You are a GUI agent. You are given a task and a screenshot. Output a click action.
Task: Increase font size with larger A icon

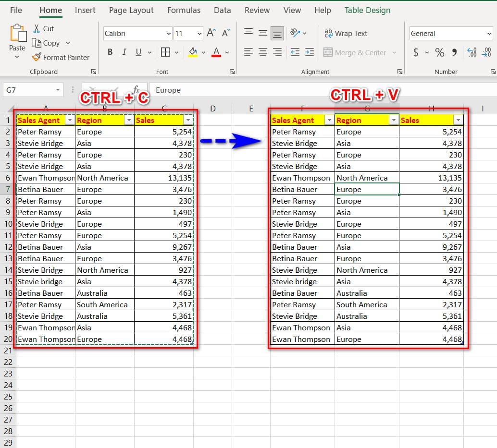point(211,33)
